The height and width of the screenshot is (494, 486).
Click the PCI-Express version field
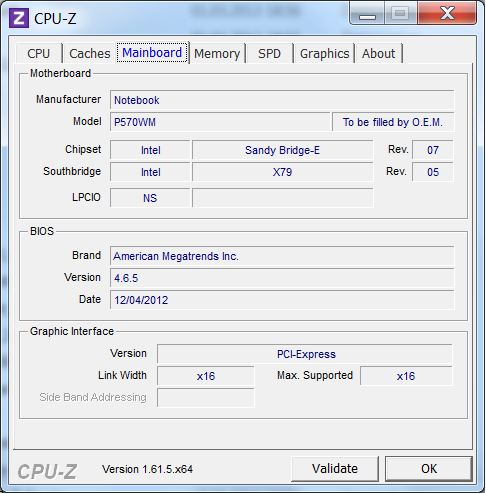pyautogui.click(x=305, y=354)
